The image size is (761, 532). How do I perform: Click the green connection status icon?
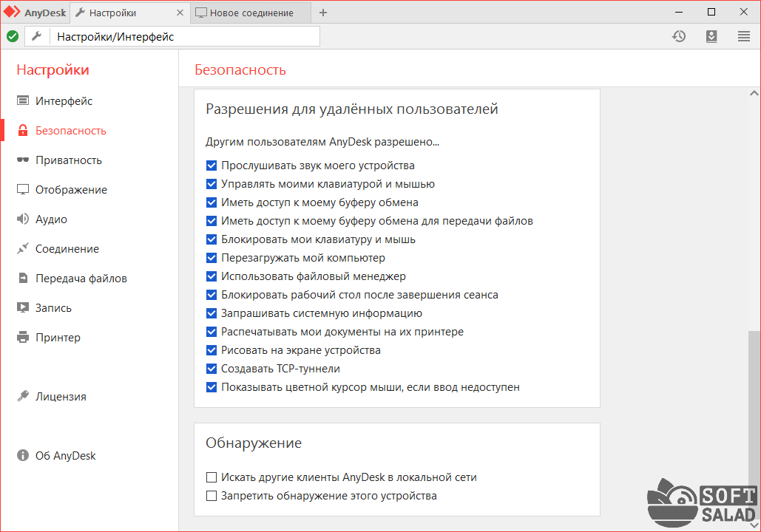coord(13,36)
